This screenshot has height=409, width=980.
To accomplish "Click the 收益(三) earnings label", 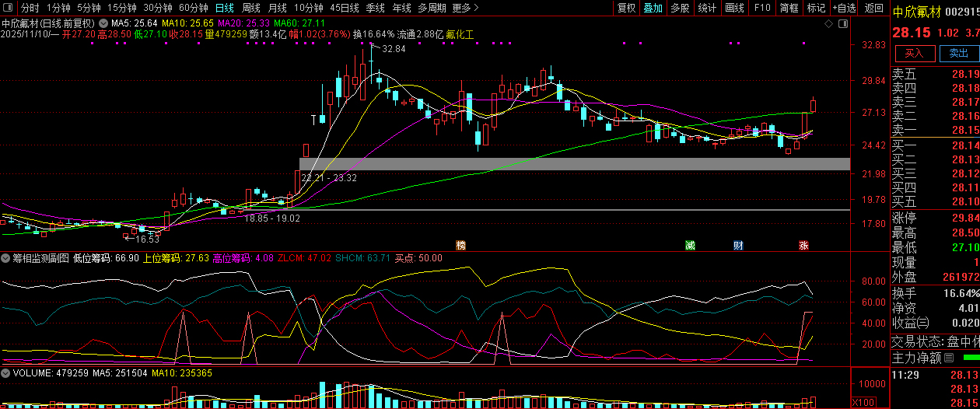I will pos(910,323).
